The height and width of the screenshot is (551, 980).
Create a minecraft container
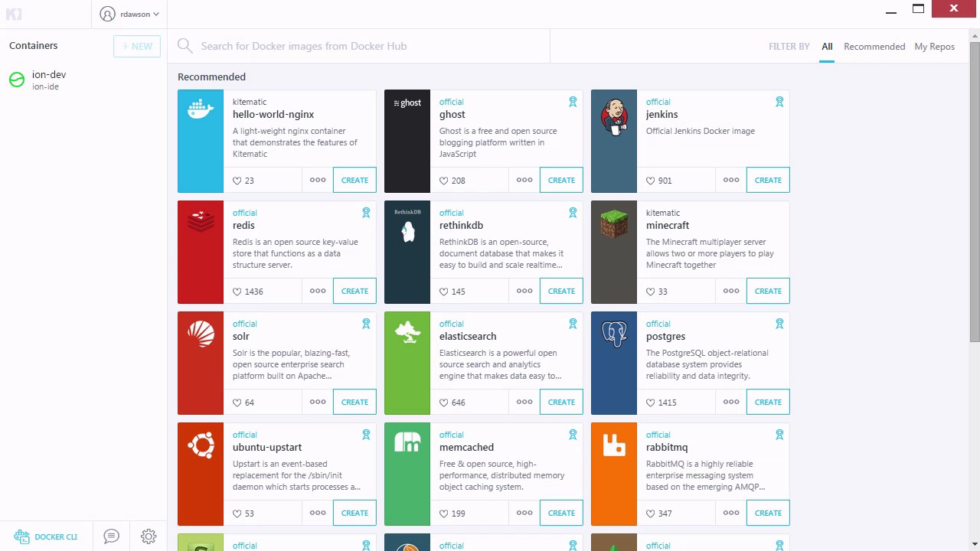tap(768, 291)
